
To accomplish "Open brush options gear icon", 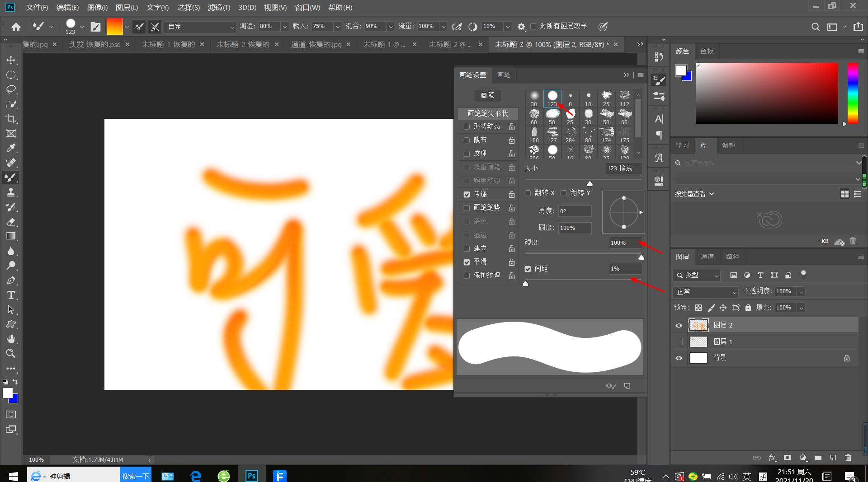I will click(x=521, y=27).
